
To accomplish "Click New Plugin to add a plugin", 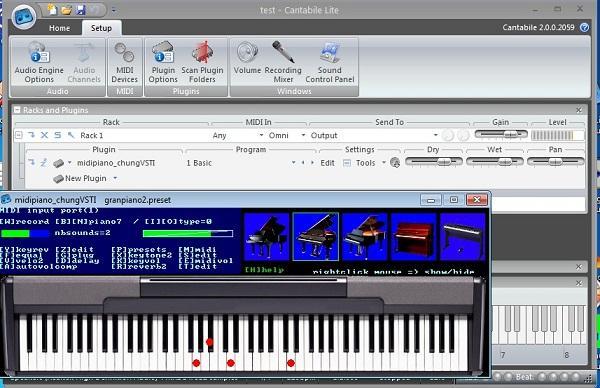I will click(85, 178).
